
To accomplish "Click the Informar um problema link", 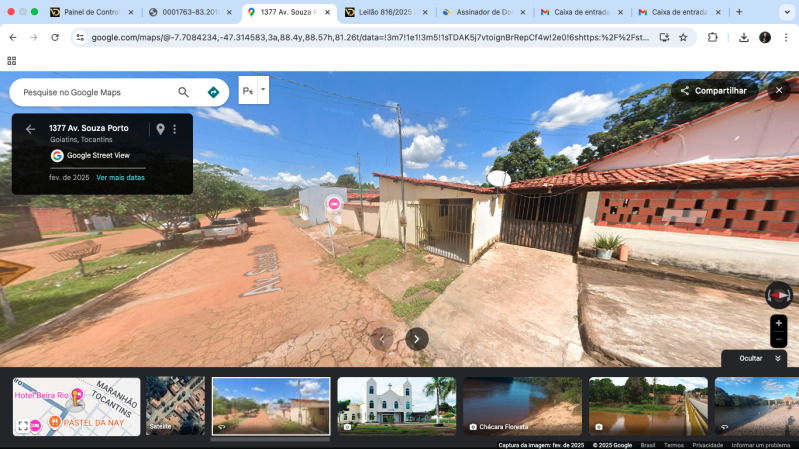I will pos(761,445).
